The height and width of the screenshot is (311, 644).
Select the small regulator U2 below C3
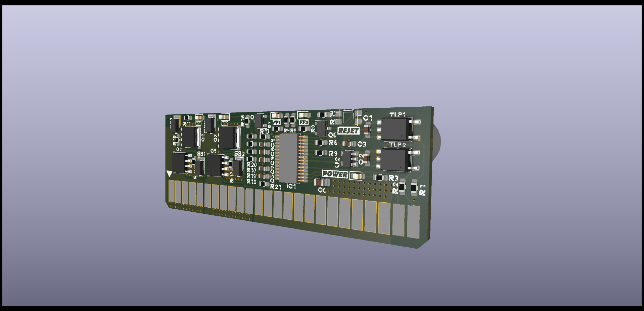pyautogui.click(x=347, y=158)
